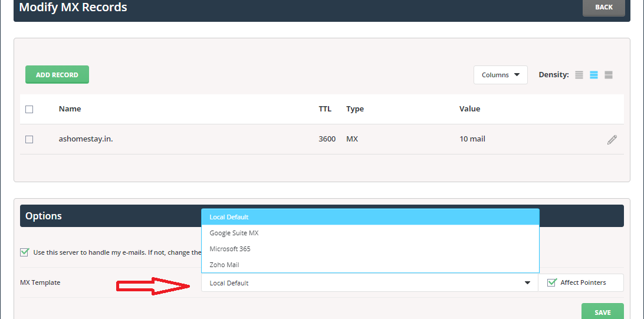Open the Columns dropdown
Viewport: 644px width, 319px height.
tap(500, 75)
